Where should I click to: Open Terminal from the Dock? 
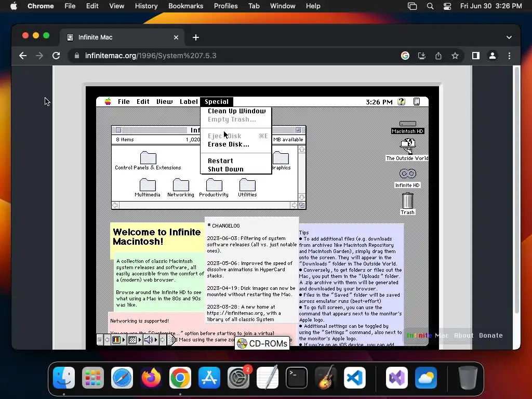(297, 377)
